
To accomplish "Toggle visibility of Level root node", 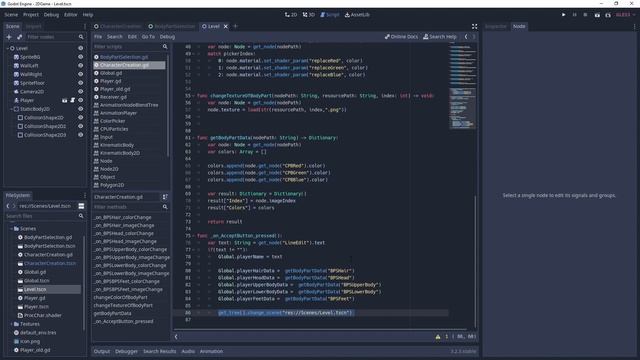I will (80, 48).
